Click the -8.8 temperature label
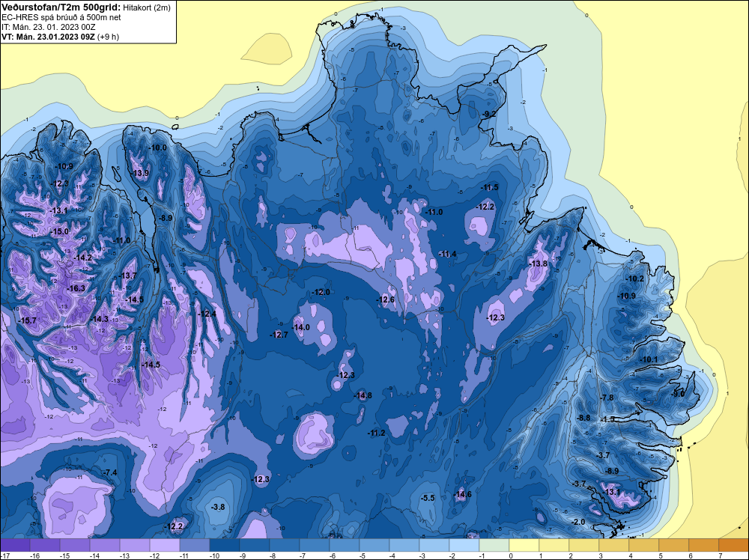 [583, 418]
